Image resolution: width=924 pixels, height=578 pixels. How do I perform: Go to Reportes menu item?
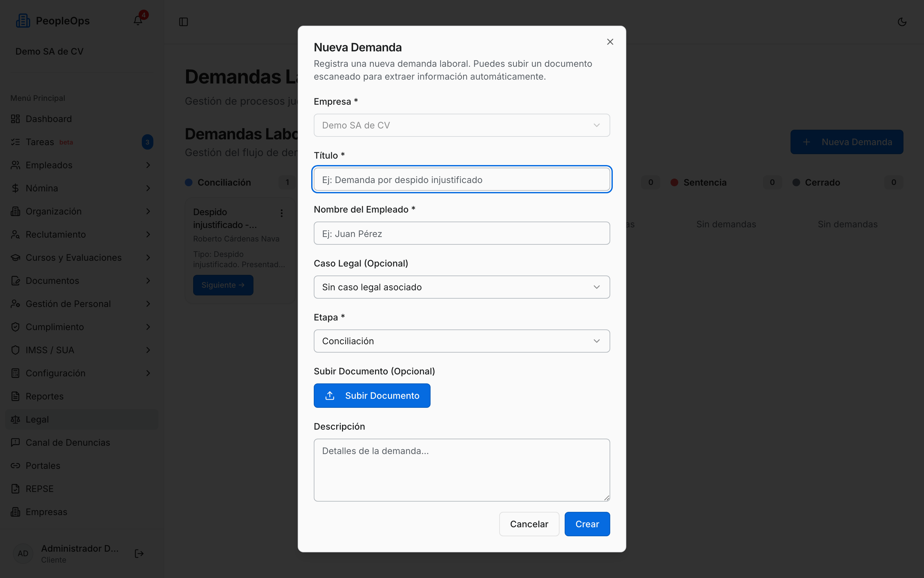pos(82,397)
